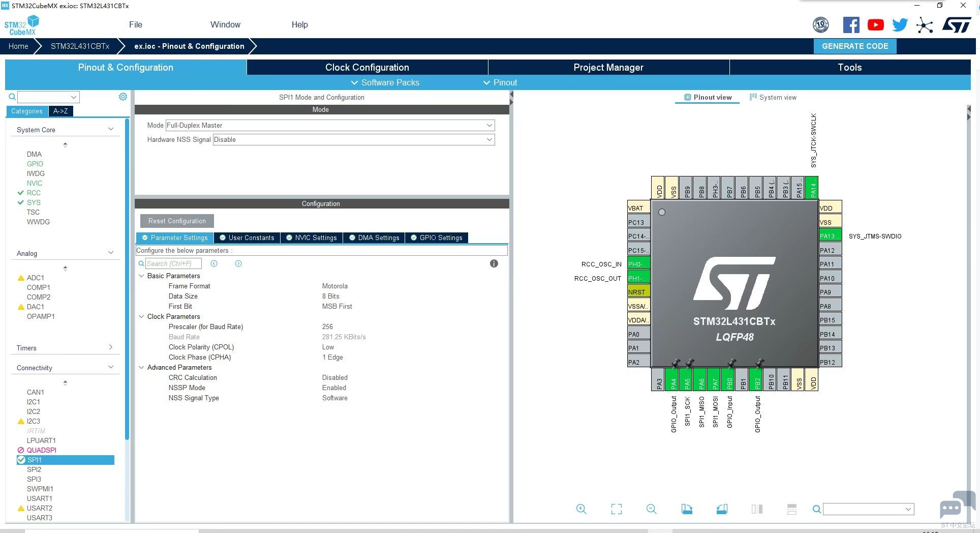The width and height of the screenshot is (980, 533).
Task: Open the GPIO Settings tab
Action: pos(436,238)
